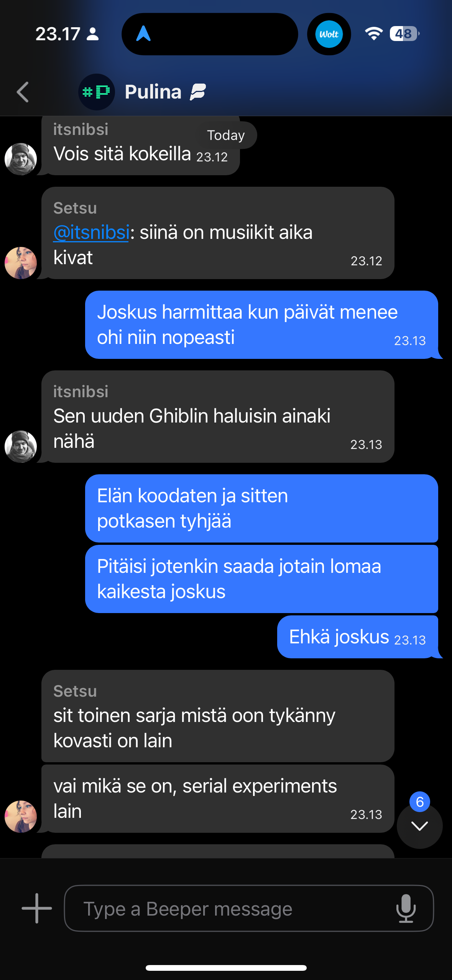Screen dimensions: 452x980
Task: Tap the Setsu sender name above sarja message
Action: pyautogui.click(x=75, y=691)
